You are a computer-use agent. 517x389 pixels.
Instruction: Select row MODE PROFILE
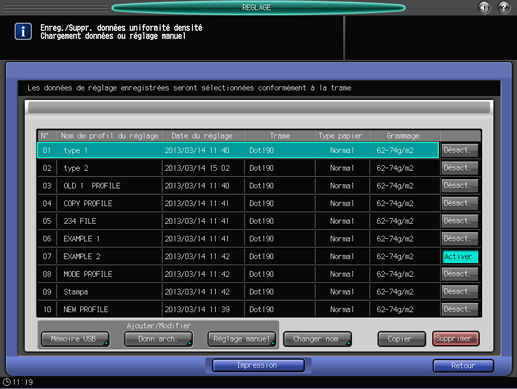[238, 274]
